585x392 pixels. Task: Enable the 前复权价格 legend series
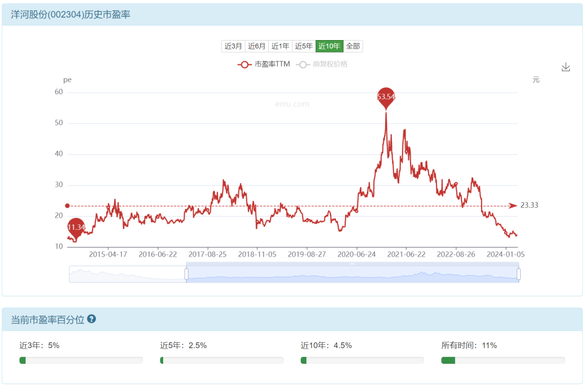322,64
